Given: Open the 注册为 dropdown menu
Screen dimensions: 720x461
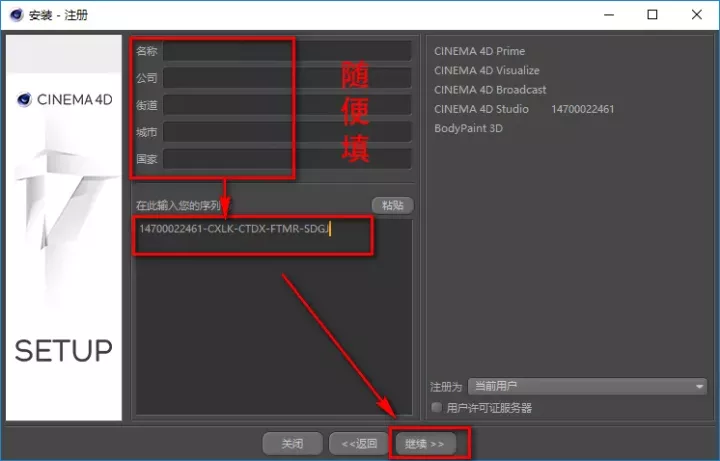Looking at the screenshot, I should coord(587,386).
